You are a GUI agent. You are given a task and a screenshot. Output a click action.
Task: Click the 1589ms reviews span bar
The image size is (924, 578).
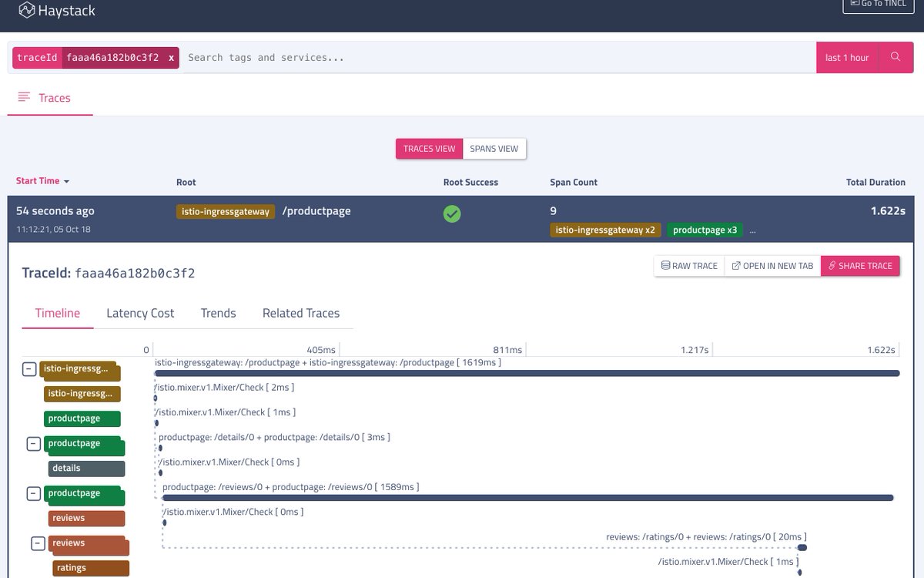tap(527, 498)
